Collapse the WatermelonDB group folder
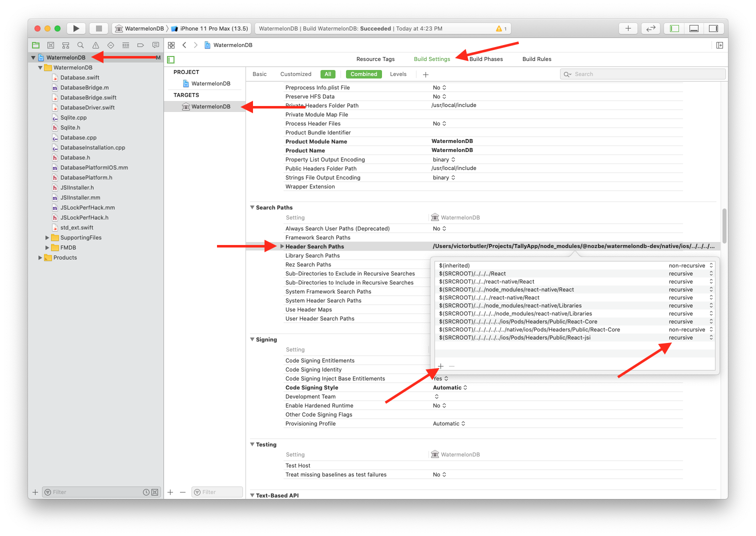The height and width of the screenshot is (536, 756). click(x=40, y=67)
